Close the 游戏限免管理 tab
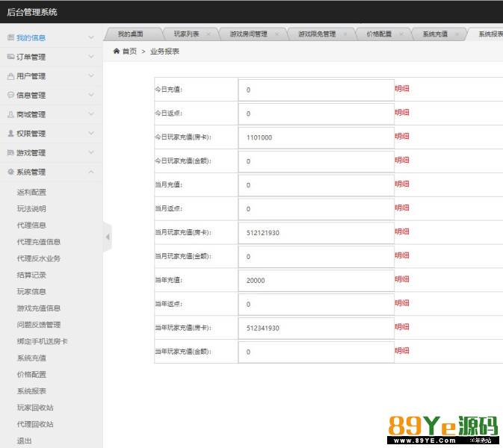503x448 pixels. 345,34
